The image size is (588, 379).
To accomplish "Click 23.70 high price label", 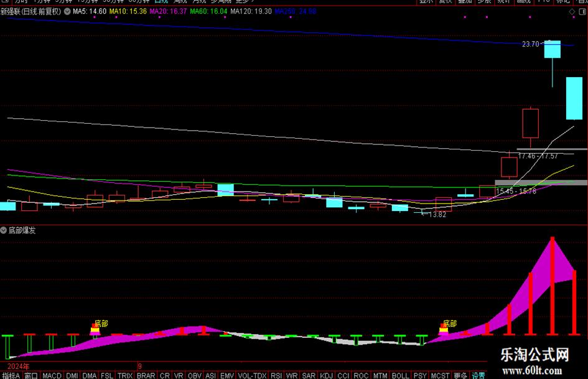I will pos(530,44).
